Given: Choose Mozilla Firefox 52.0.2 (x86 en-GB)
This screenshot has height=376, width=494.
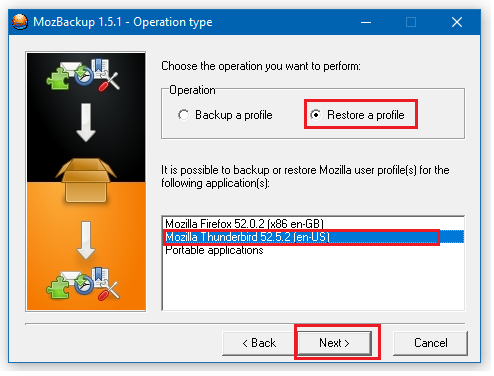Looking at the screenshot, I should (x=313, y=223).
